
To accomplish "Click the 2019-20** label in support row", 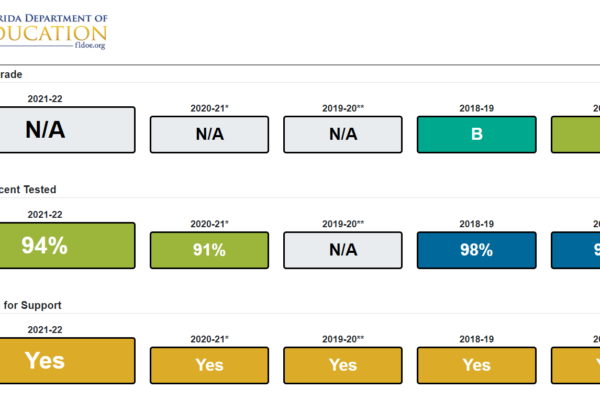I will (343, 339).
